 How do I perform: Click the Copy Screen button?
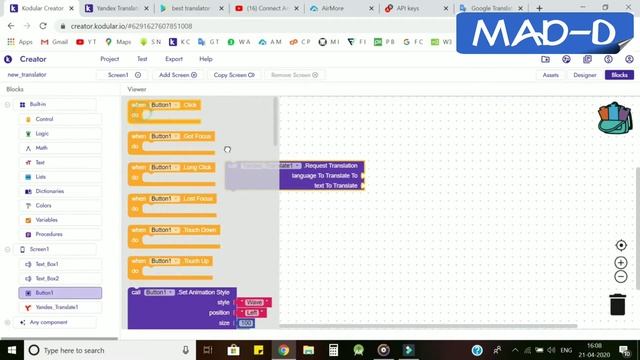[234, 75]
